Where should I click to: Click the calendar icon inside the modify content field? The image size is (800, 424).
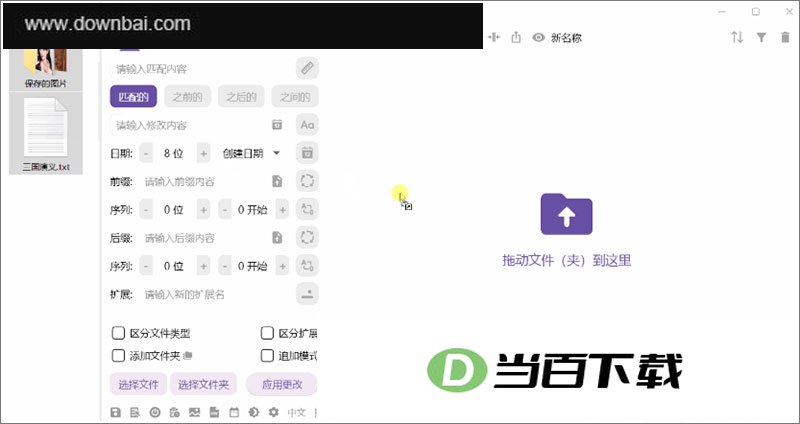277,124
